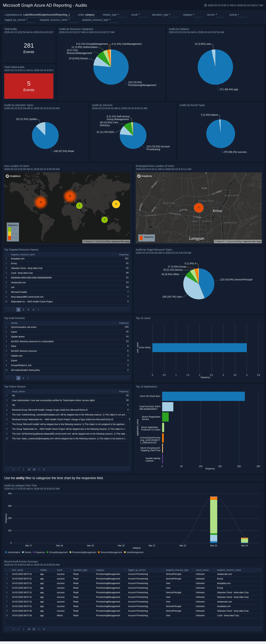
Task: Click the orange frequency swatch in the Embargoed map legend
Action: [x=141, y=238]
